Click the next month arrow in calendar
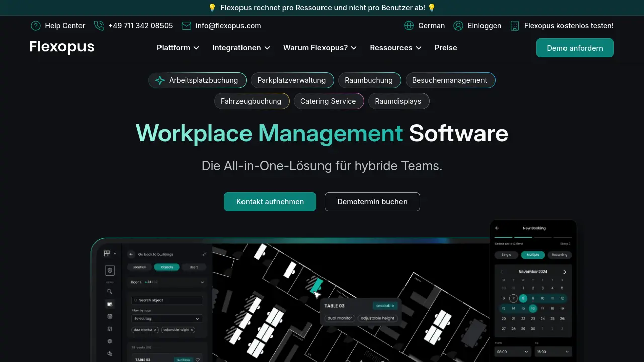 coord(565,272)
